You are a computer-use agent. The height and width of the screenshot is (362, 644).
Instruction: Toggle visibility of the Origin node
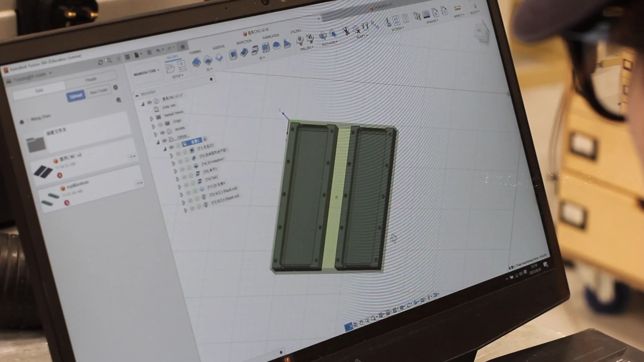[160, 124]
